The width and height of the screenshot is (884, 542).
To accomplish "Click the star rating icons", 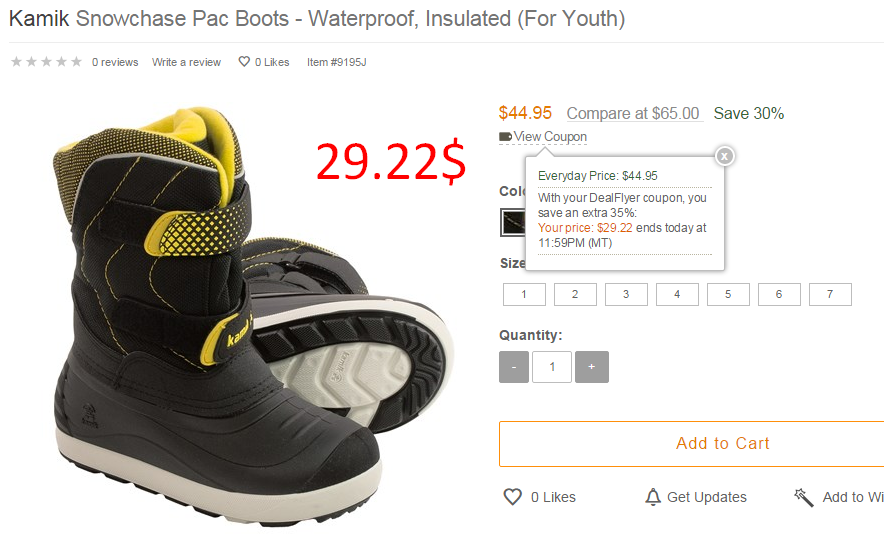I will (47, 61).
